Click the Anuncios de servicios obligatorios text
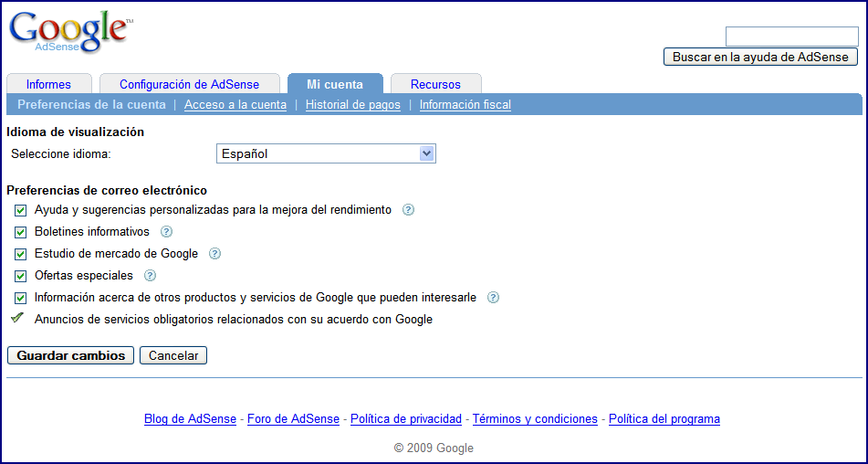The image size is (868, 464). pos(233,320)
